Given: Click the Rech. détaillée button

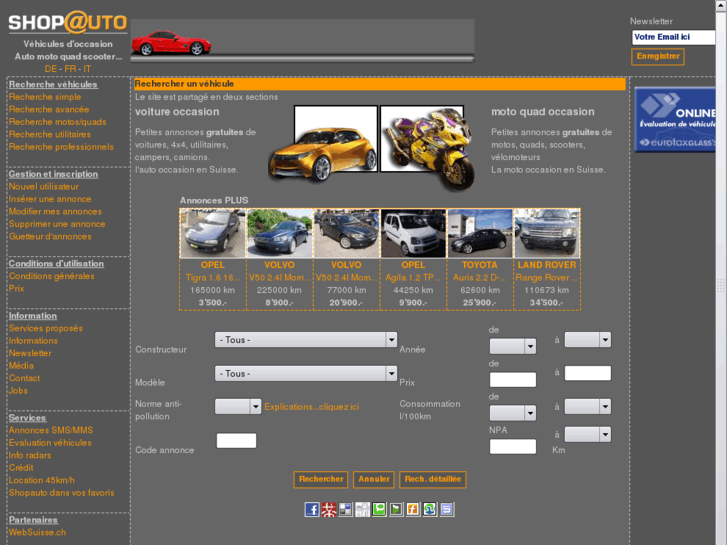Looking at the screenshot, I should (x=433, y=480).
